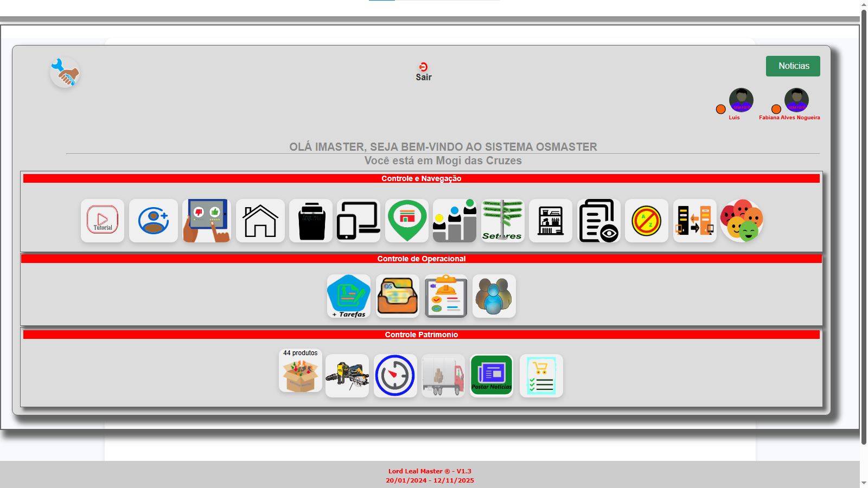Open the Tutorial video icon
This screenshot has height=488, width=868.
click(x=103, y=221)
